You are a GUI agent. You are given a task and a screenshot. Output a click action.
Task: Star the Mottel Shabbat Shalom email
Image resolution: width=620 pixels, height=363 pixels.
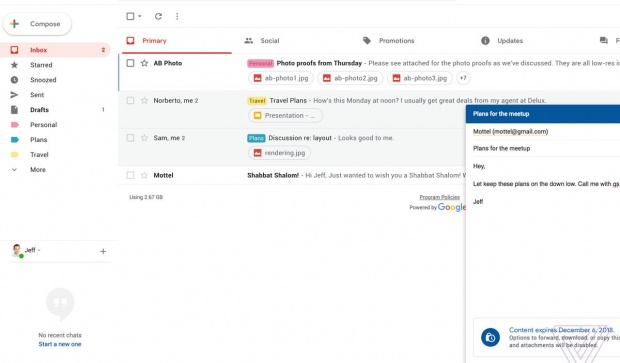[x=144, y=175]
